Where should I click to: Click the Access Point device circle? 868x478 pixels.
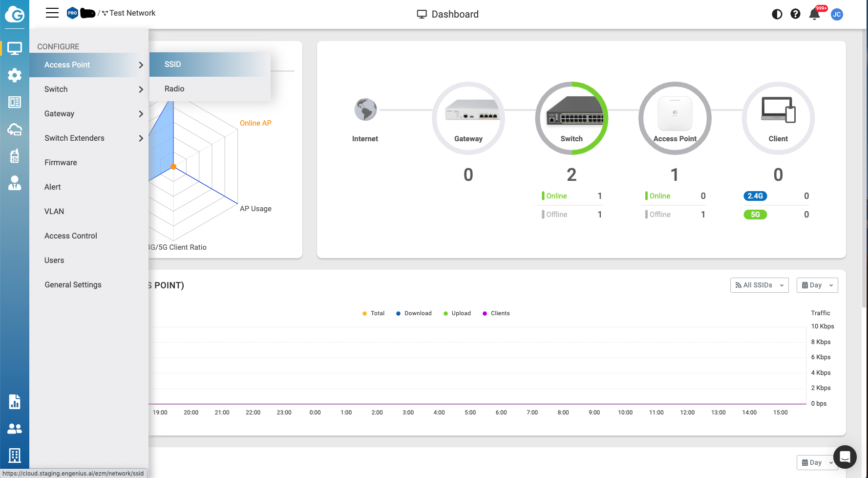[675, 118]
